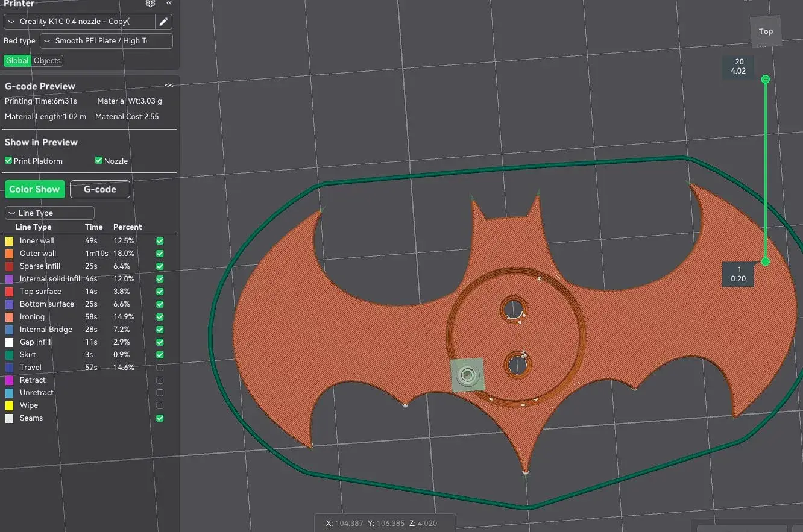This screenshot has height=532, width=803.
Task: Enable Travel moves display
Action: (x=160, y=368)
